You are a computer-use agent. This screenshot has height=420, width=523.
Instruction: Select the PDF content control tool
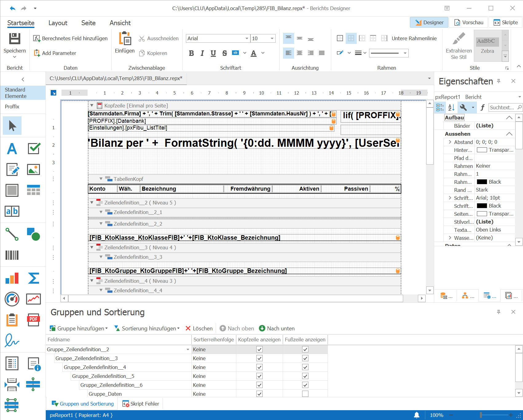[33, 320]
